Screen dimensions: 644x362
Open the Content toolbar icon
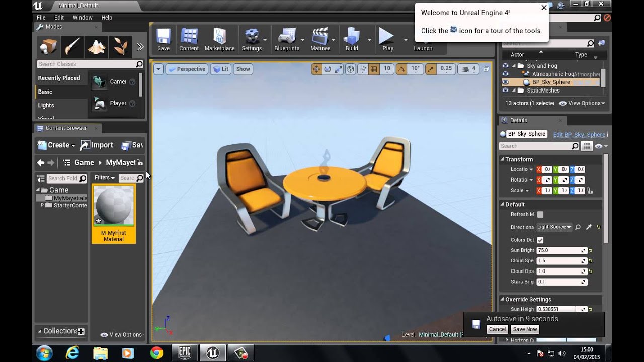189,39
